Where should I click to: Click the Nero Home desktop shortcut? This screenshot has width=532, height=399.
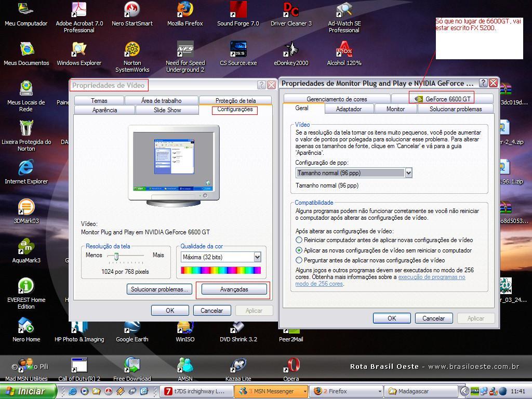pos(26,330)
